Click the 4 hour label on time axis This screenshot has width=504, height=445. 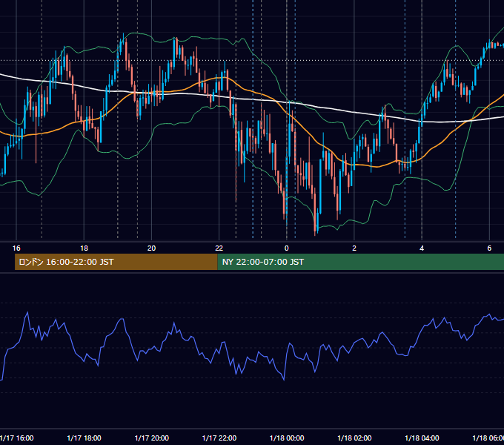coord(422,248)
